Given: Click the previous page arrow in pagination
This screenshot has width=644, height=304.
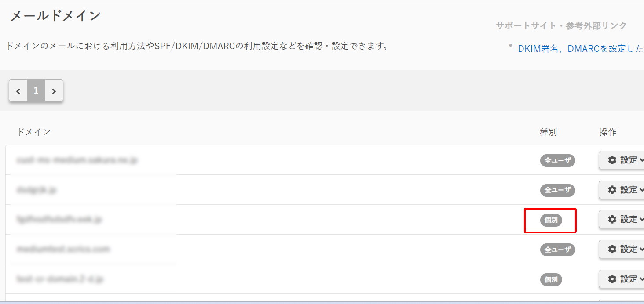Looking at the screenshot, I should 18,91.
